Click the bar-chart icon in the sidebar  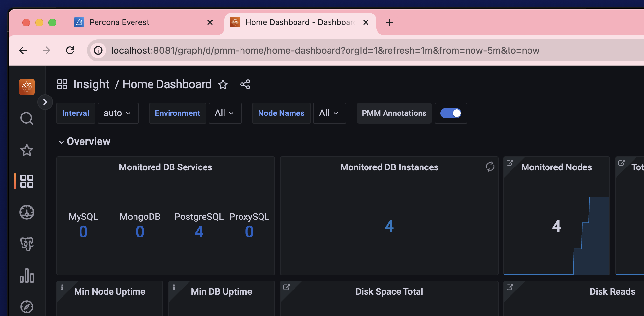point(27,276)
